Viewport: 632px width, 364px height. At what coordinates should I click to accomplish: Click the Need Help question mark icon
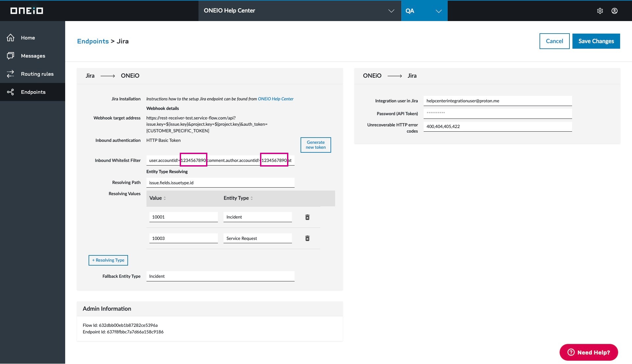click(571, 352)
